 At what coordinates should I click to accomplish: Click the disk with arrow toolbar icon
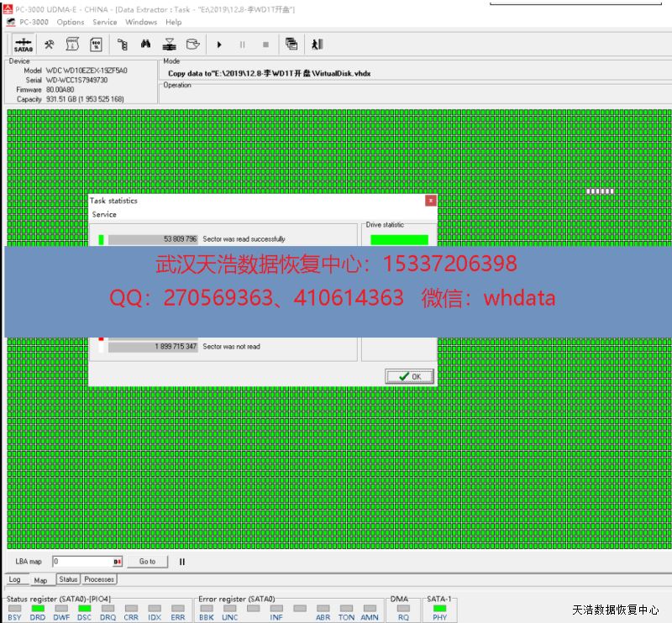point(193,44)
